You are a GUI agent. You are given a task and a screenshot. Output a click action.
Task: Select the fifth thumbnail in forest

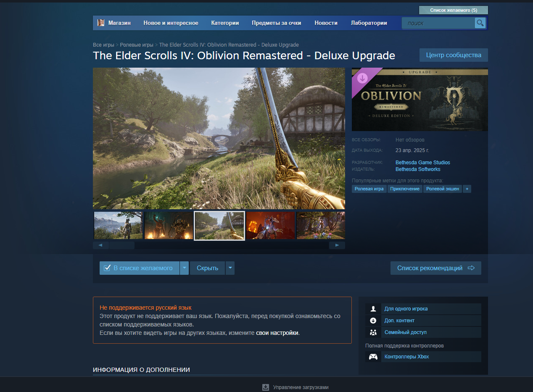tap(321, 226)
